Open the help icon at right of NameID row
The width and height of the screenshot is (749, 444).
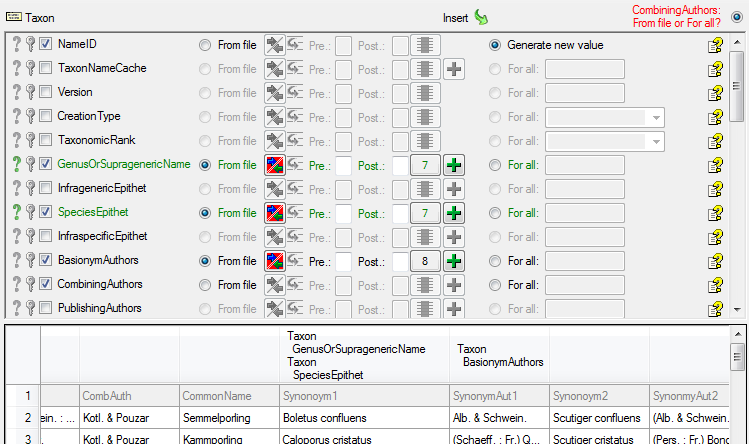(715, 45)
